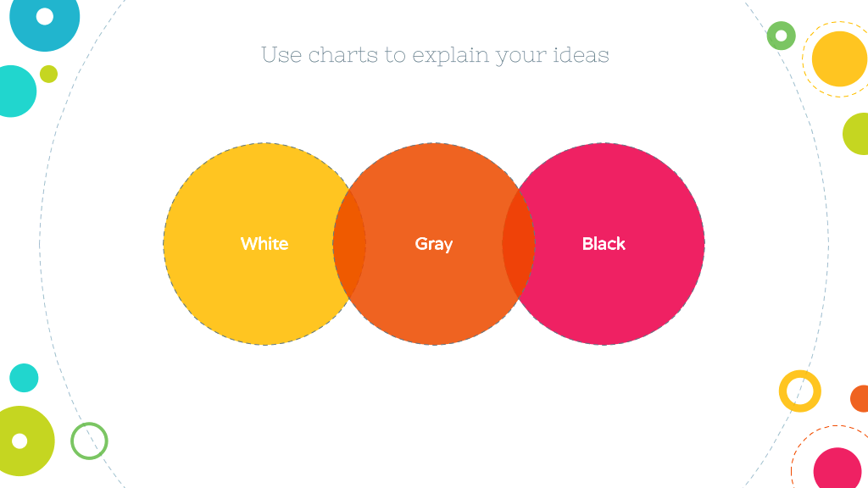868x488 pixels.
Task: Select the small lime dot near top left
Action: pos(48,75)
